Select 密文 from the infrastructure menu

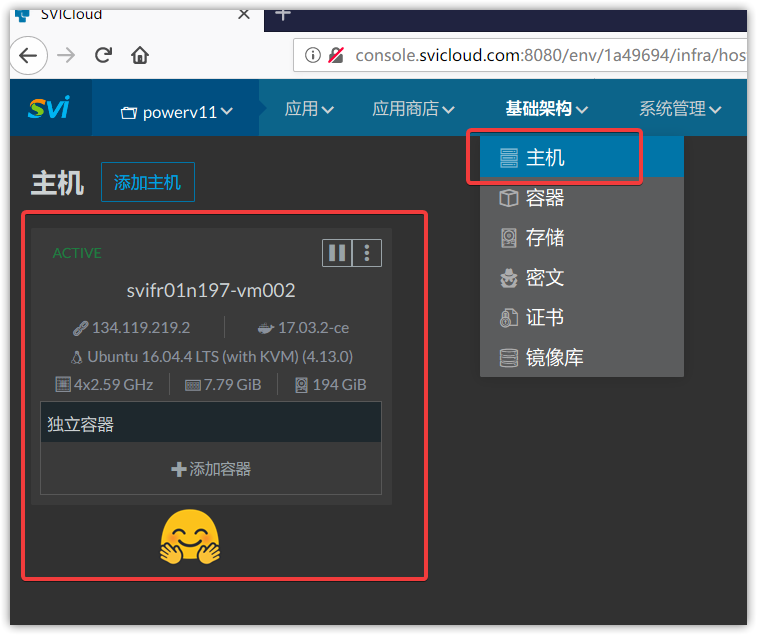click(x=582, y=278)
